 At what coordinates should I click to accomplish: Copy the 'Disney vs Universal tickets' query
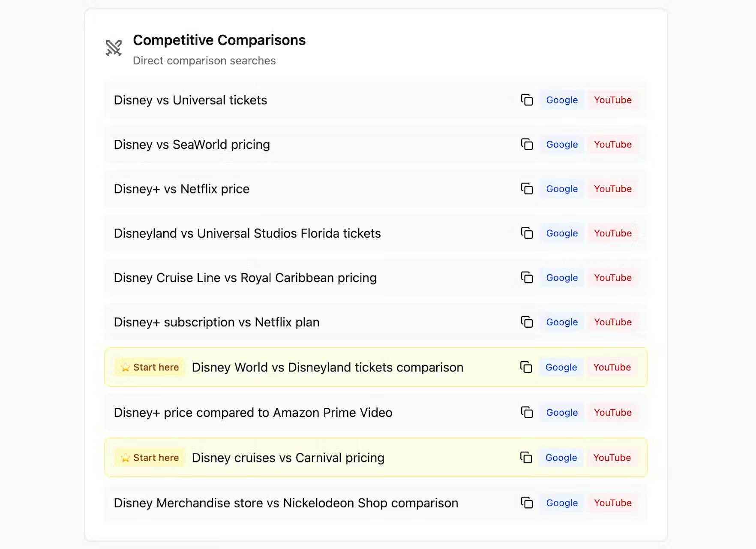(527, 100)
